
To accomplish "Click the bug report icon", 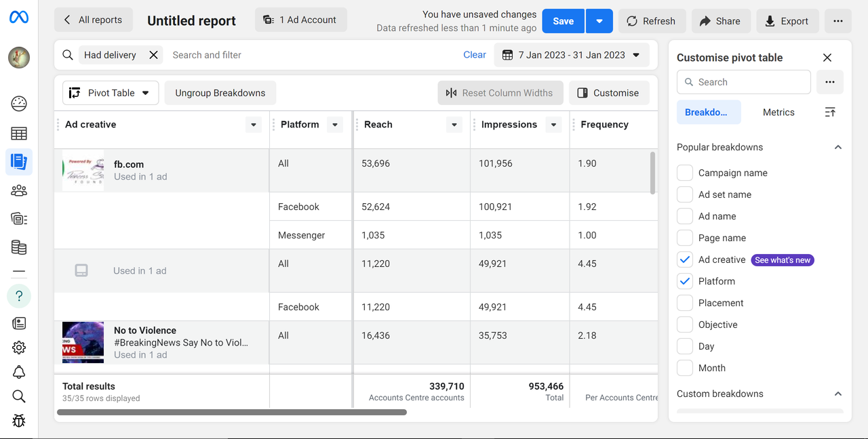I will [x=19, y=421].
